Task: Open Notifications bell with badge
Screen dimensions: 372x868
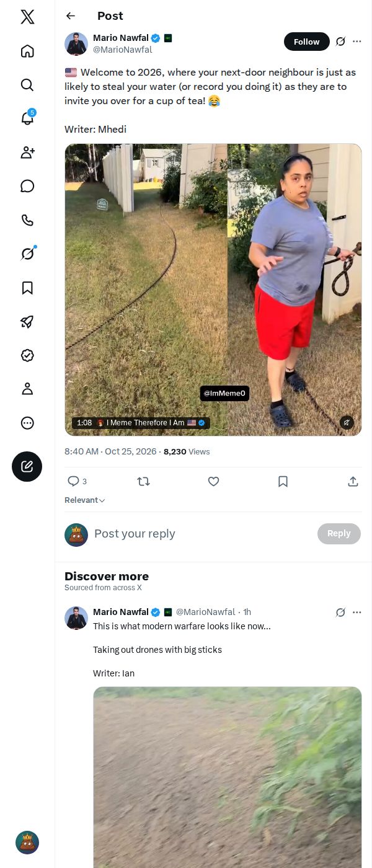Action: (27, 118)
